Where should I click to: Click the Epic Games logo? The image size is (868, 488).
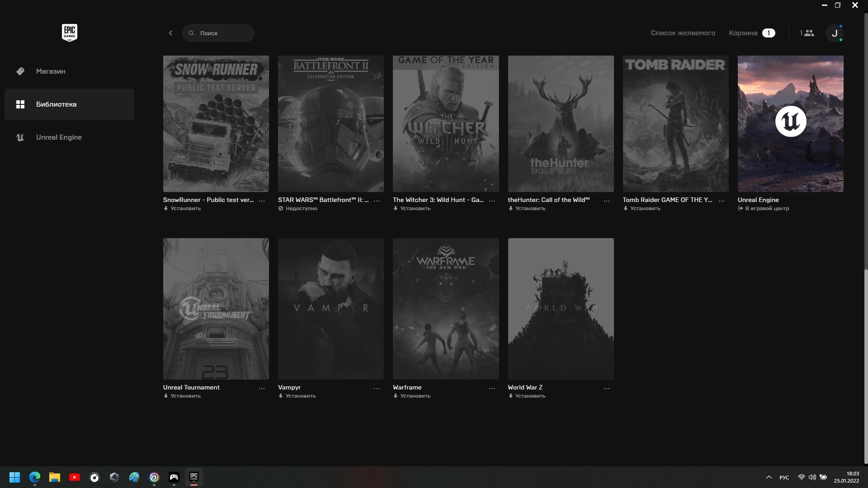click(x=69, y=33)
